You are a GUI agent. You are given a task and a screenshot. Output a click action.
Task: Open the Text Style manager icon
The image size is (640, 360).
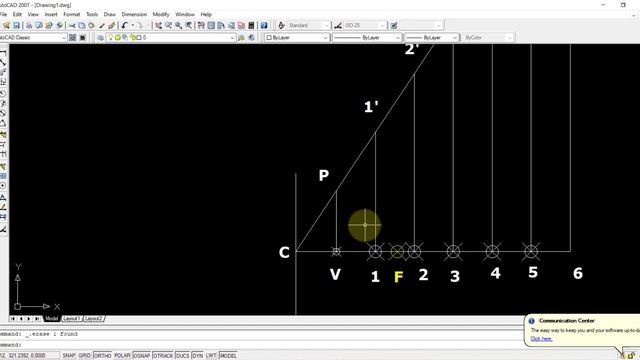pos(281,25)
